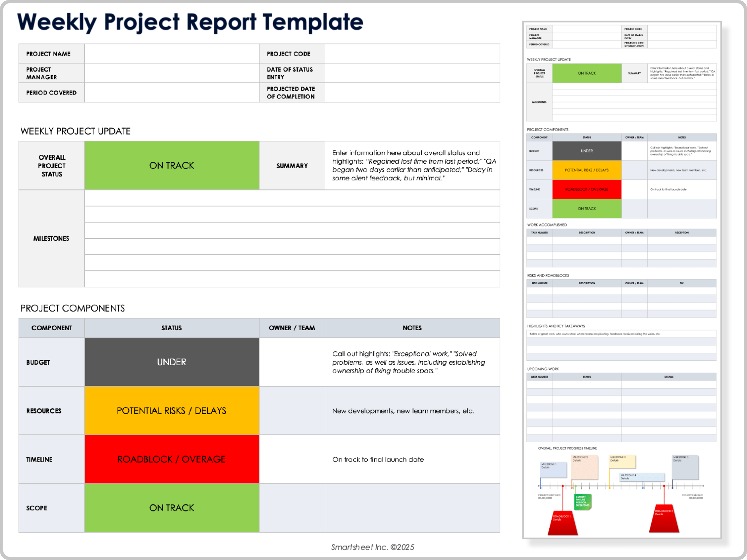Select the ON TRACK scope status cell
Viewport: 747px width, 560px height.
(171, 507)
